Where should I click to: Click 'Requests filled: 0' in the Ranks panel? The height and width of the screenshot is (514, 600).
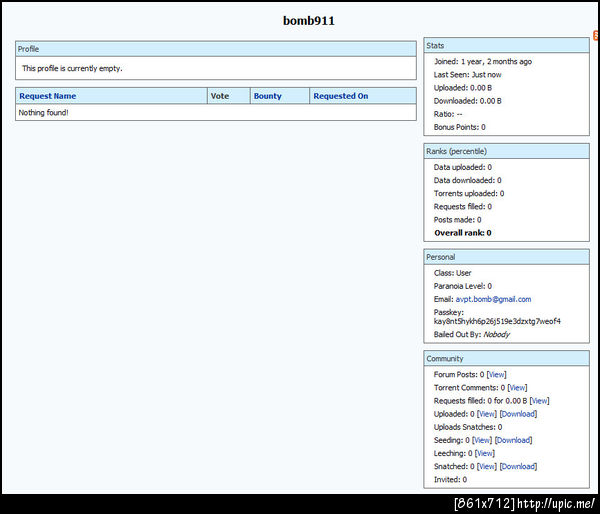(463, 207)
